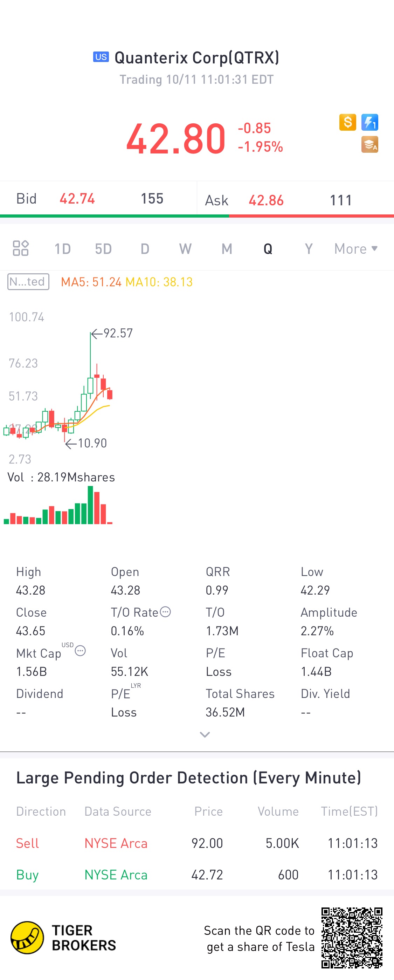Tap the Mkt Cap info icon
This screenshot has width=394, height=980.
point(80,651)
